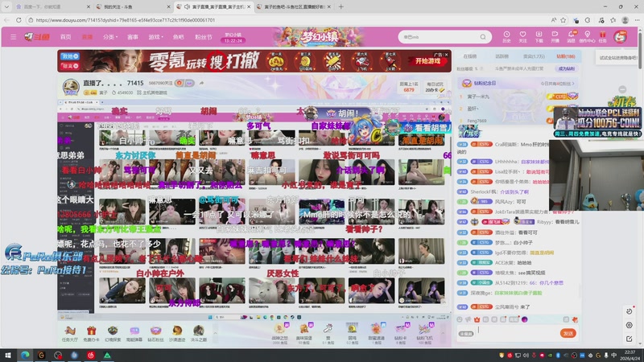This screenshot has height=362, width=644.
Task: Open the Windows Start menu
Action: click(8, 355)
